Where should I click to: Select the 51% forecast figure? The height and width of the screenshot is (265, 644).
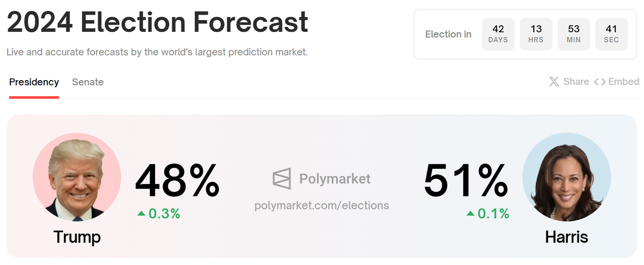(x=466, y=180)
